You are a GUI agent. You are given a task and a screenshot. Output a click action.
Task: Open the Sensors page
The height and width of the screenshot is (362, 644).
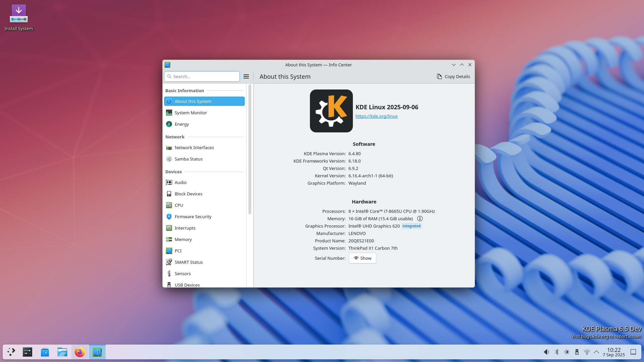click(x=204, y=274)
